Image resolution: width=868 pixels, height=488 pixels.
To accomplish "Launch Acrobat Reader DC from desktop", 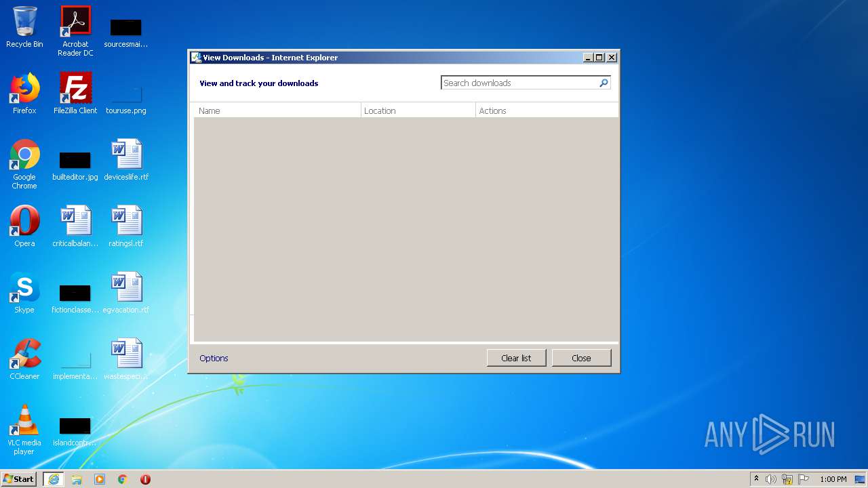I will tap(75, 30).
